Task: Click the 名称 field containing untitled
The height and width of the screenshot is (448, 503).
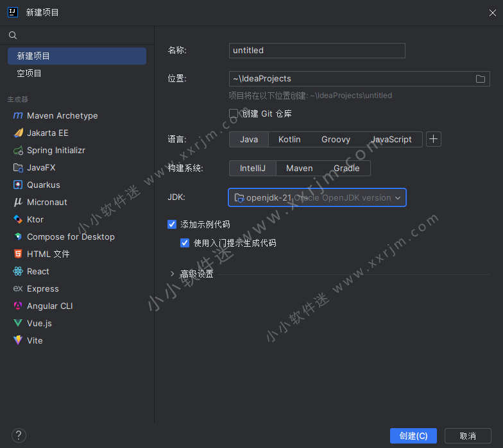Action: point(317,51)
